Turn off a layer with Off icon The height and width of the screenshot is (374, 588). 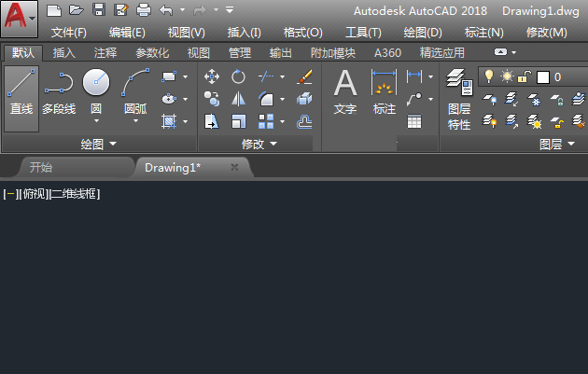(x=490, y=99)
